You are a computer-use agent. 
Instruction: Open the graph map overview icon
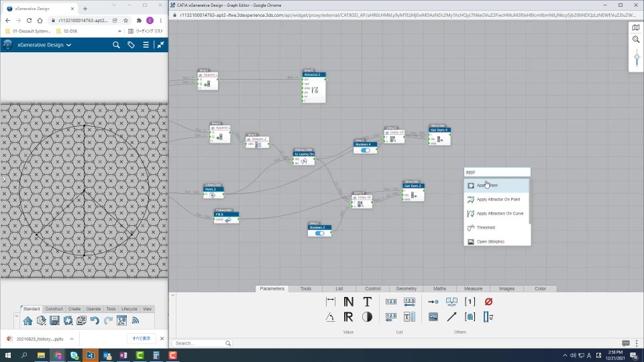click(x=636, y=27)
